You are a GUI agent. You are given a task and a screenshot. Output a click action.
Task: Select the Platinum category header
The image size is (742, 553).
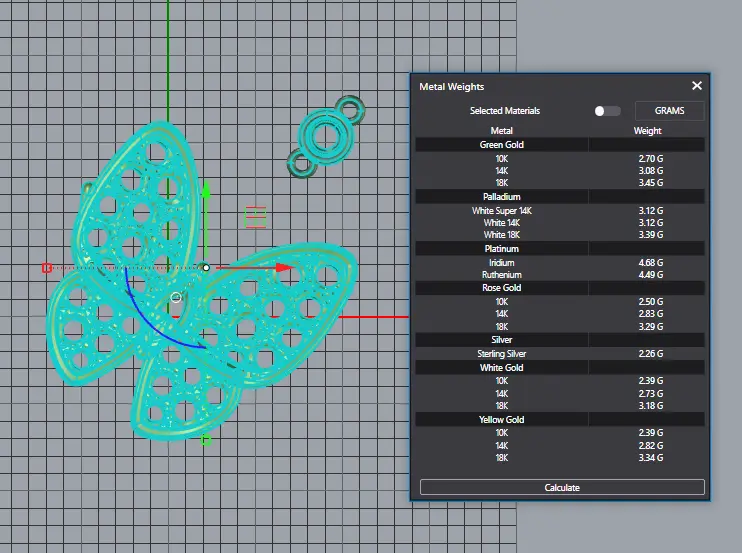[560, 248]
